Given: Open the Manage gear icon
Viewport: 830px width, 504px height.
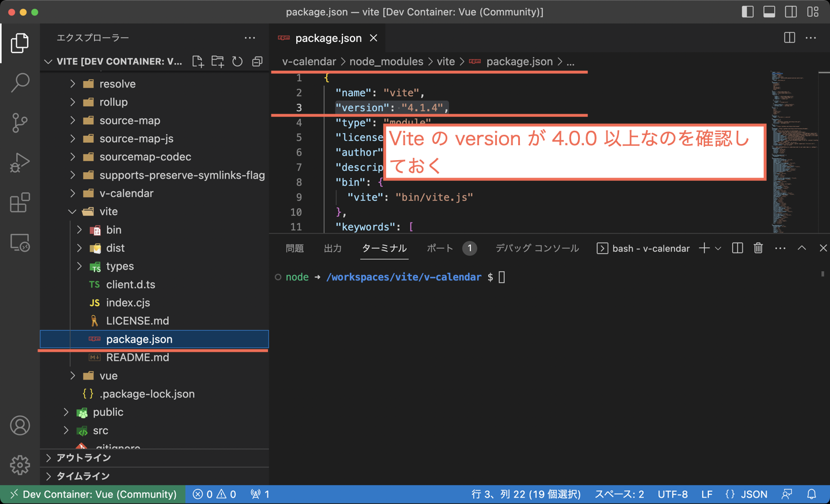Looking at the screenshot, I should click(x=20, y=465).
